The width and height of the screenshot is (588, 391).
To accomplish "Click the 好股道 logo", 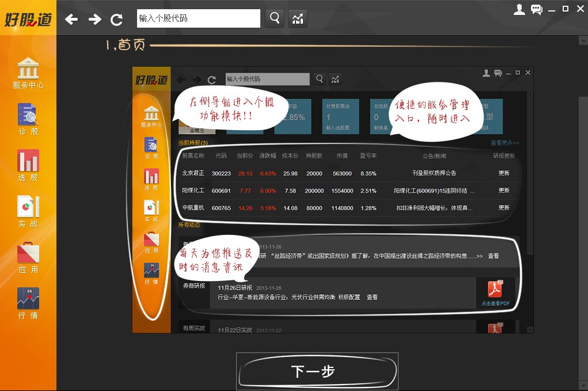I will 28,20.
